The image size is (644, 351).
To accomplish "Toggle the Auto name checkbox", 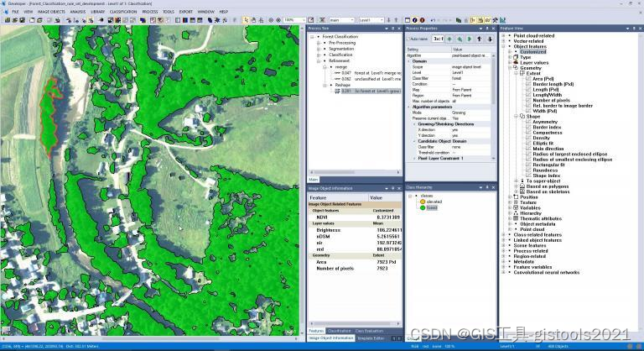I will 408,39.
